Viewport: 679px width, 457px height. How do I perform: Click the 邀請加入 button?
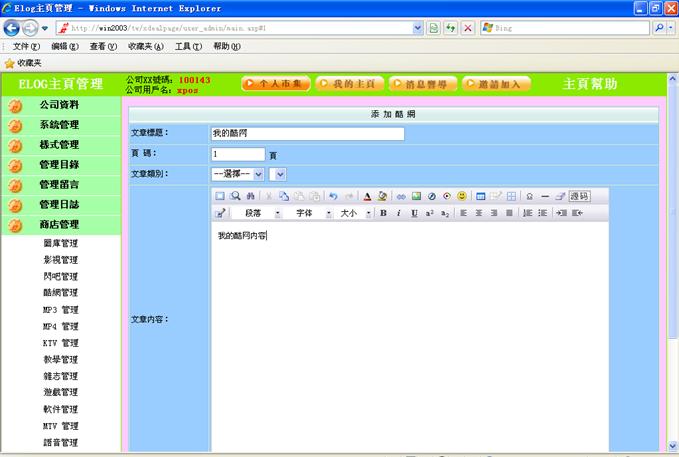497,84
